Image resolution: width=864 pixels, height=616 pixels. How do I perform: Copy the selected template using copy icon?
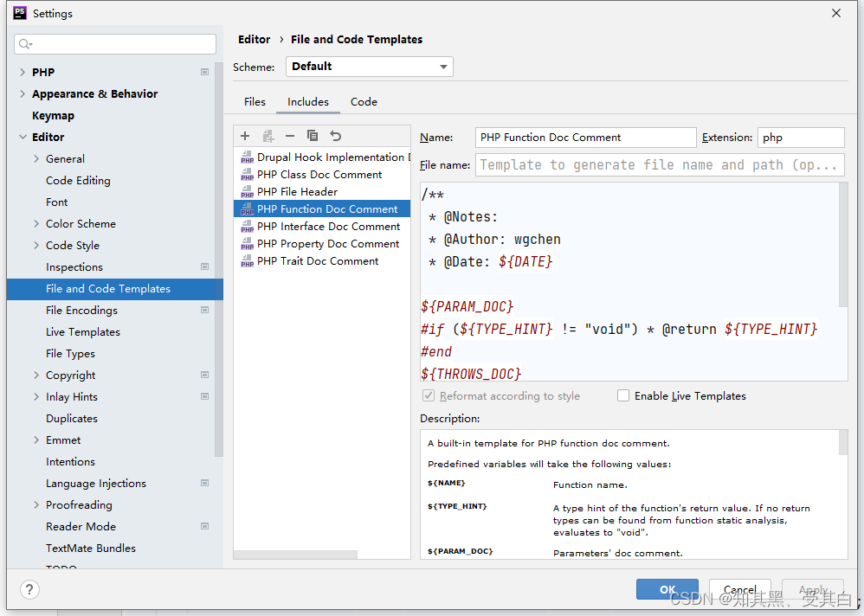coord(313,136)
